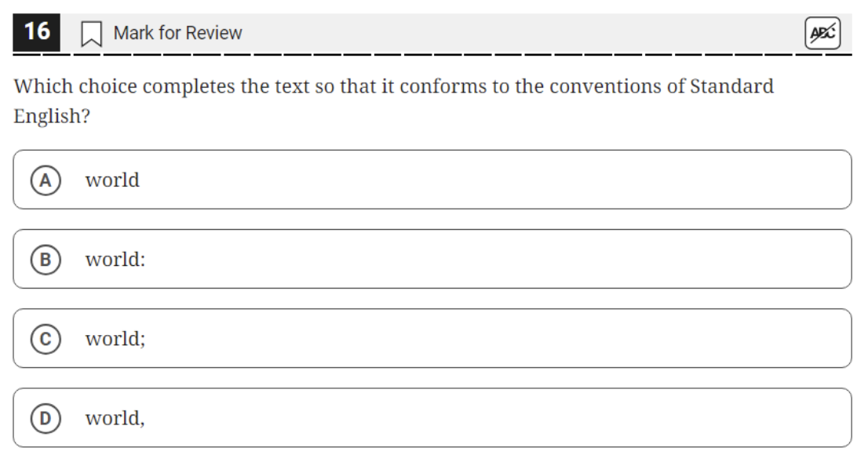
Task: Select the answer text "world," with a comma
Action: click(x=115, y=418)
